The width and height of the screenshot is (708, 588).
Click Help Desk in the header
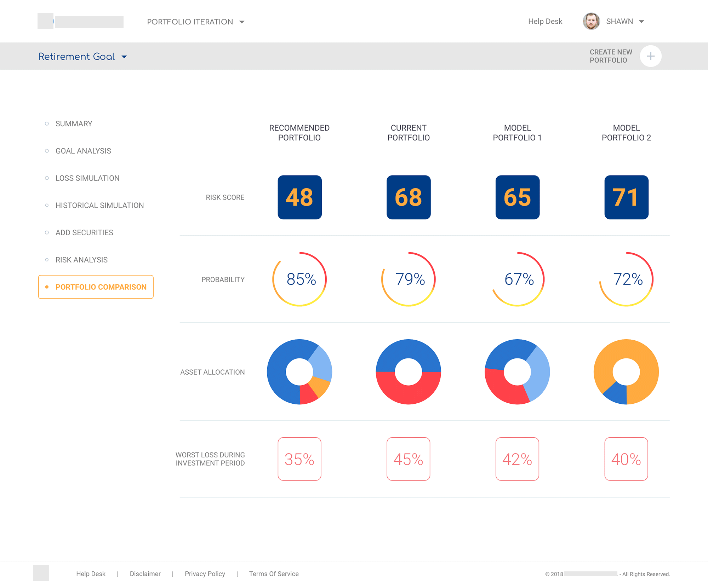(545, 21)
